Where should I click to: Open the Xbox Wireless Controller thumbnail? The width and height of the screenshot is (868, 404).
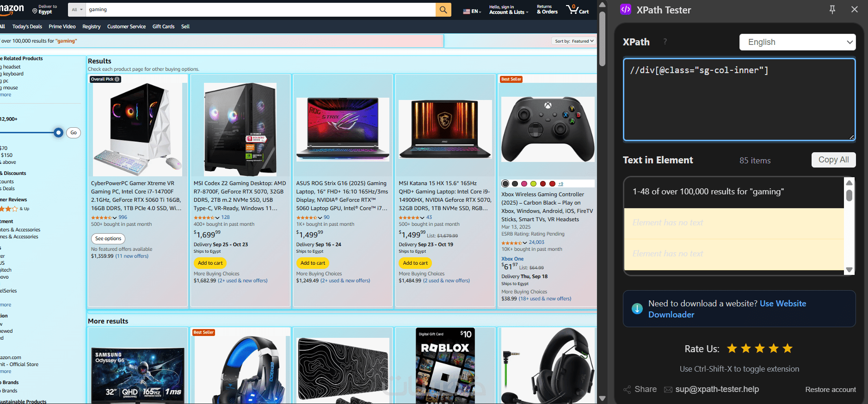click(x=548, y=129)
